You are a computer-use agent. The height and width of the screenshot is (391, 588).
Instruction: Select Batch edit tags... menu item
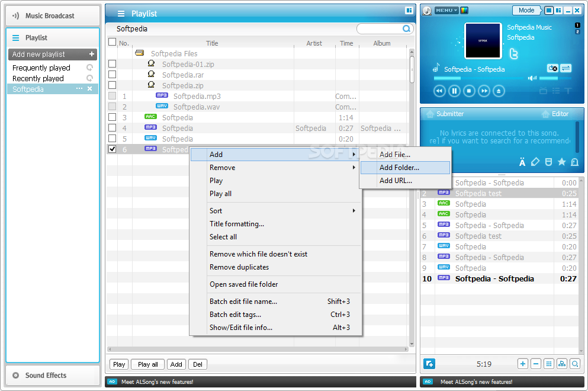(x=275, y=315)
